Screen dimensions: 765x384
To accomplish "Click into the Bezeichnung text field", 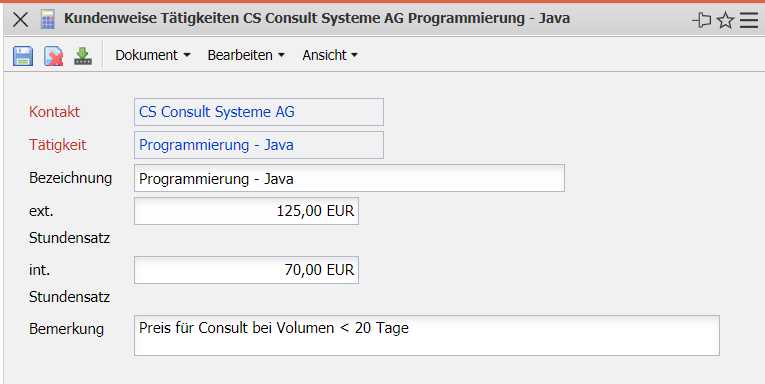I will click(349, 178).
